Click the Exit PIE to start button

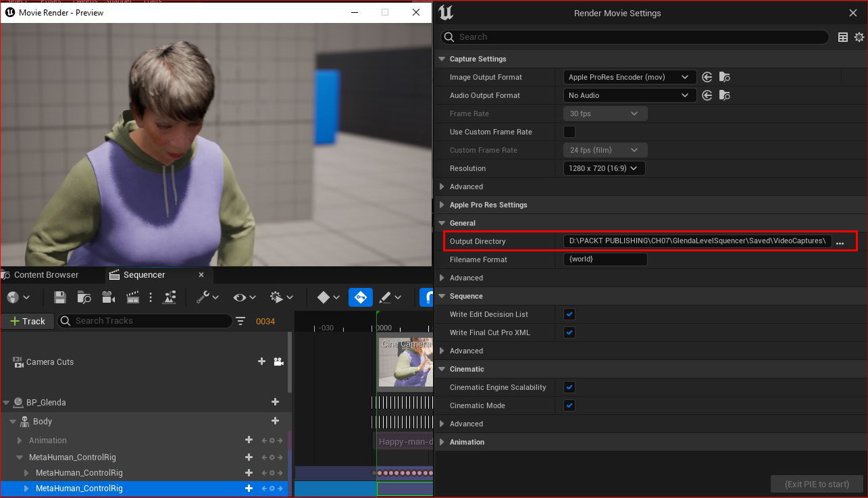pyautogui.click(x=817, y=484)
